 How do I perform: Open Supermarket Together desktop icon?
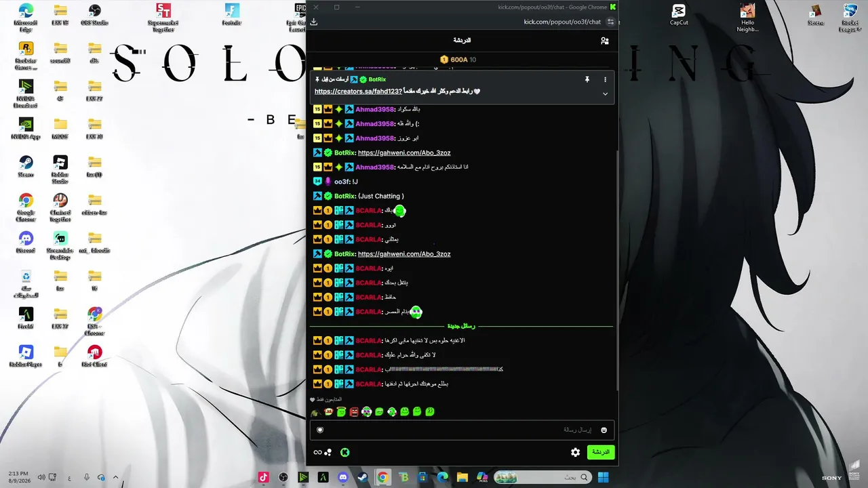click(x=163, y=18)
